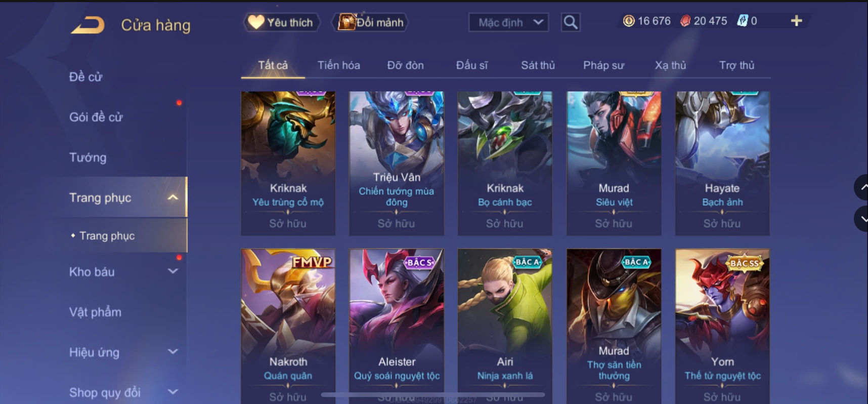Open the Mặc định sort dropdown

[x=509, y=22]
